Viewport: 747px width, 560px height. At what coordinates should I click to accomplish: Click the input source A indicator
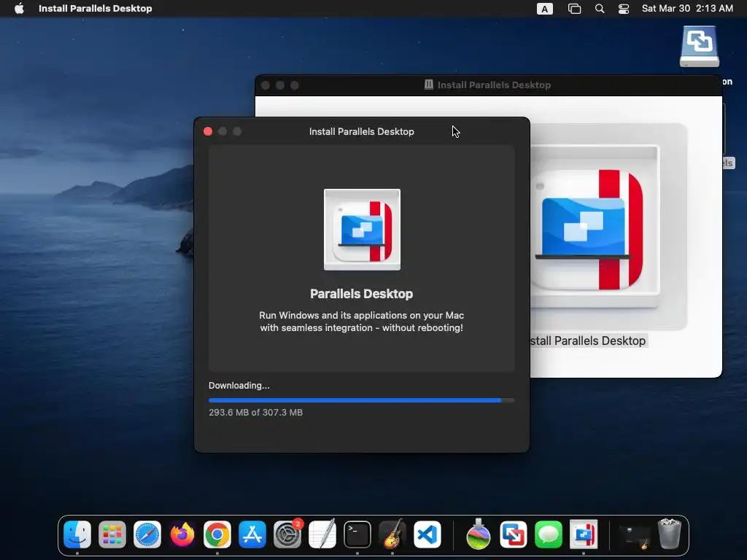pos(544,9)
